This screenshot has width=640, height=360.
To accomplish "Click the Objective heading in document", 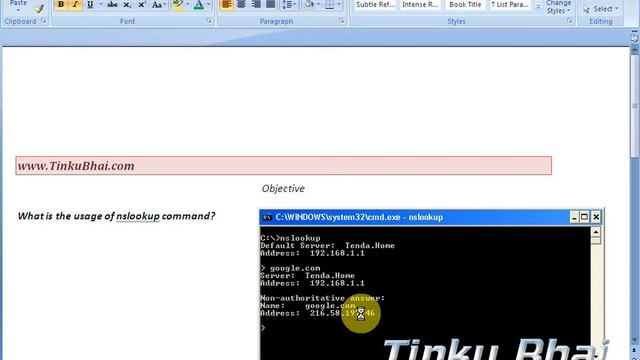I will click(283, 189).
